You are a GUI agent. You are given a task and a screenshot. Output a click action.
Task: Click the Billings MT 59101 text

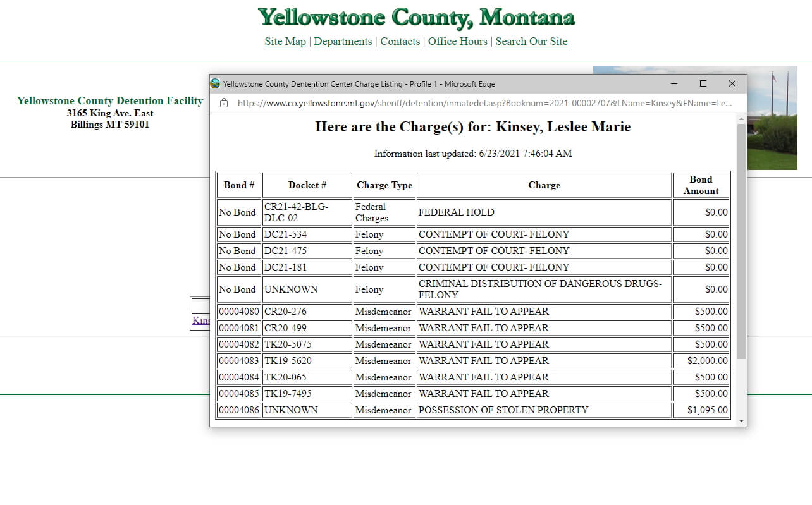coord(110,124)
